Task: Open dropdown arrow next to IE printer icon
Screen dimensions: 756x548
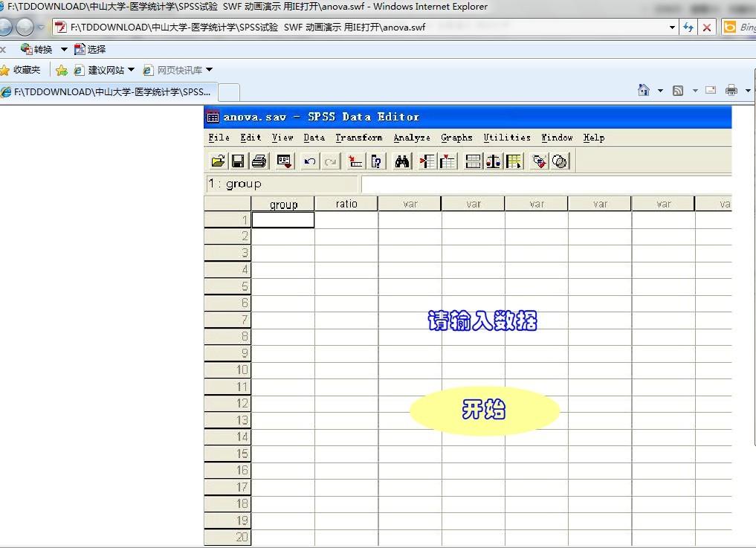Action: pos(749,90)
